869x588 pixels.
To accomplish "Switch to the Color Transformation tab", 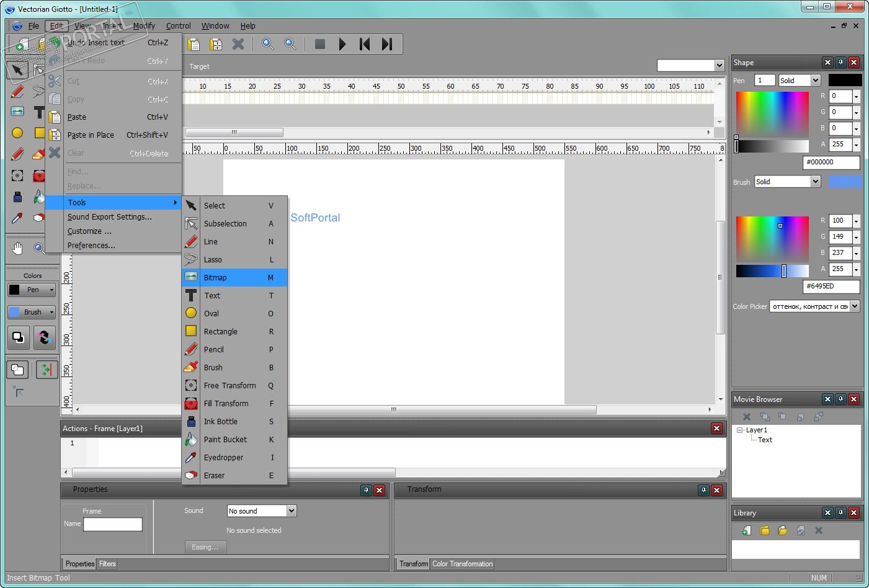I will click(x=463, y=564).
